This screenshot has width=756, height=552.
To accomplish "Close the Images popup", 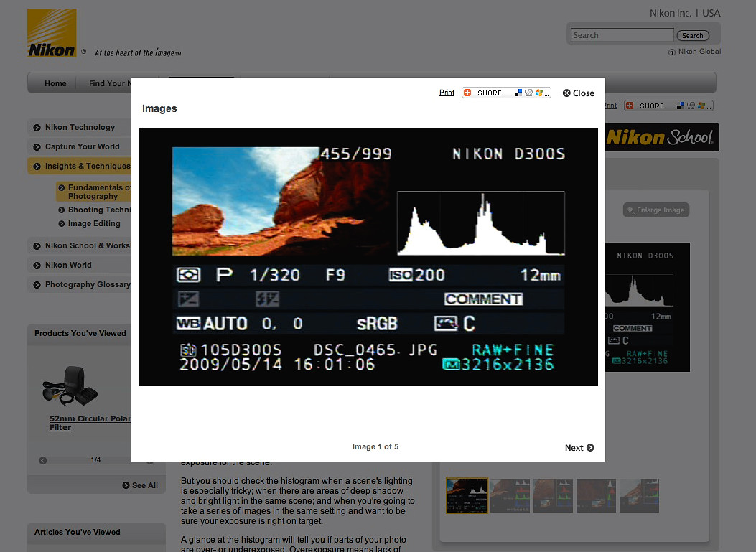I will click(578, 93).
